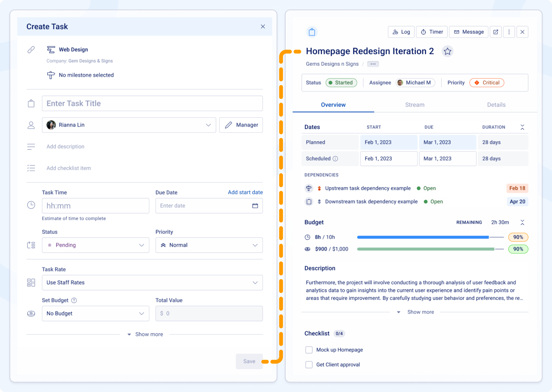Click the milestone signpost icon
This screenshot has height=392, width=552.
pos(51,75)
